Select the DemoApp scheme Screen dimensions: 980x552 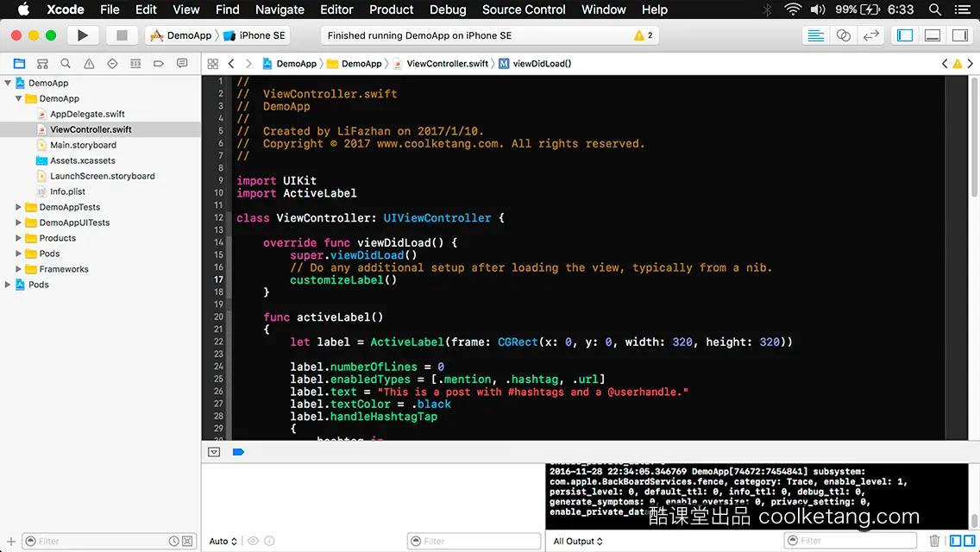tap(182, 35)
